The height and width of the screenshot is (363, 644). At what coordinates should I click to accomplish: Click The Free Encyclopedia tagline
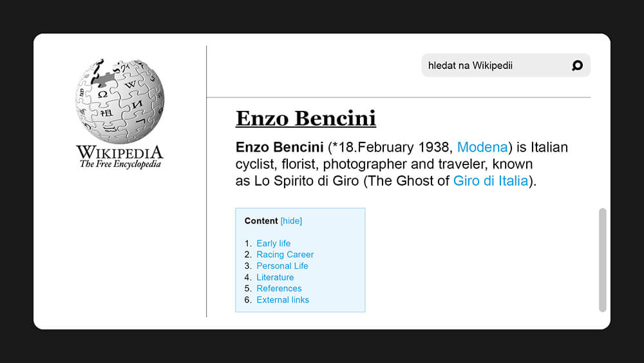point(120,164)
